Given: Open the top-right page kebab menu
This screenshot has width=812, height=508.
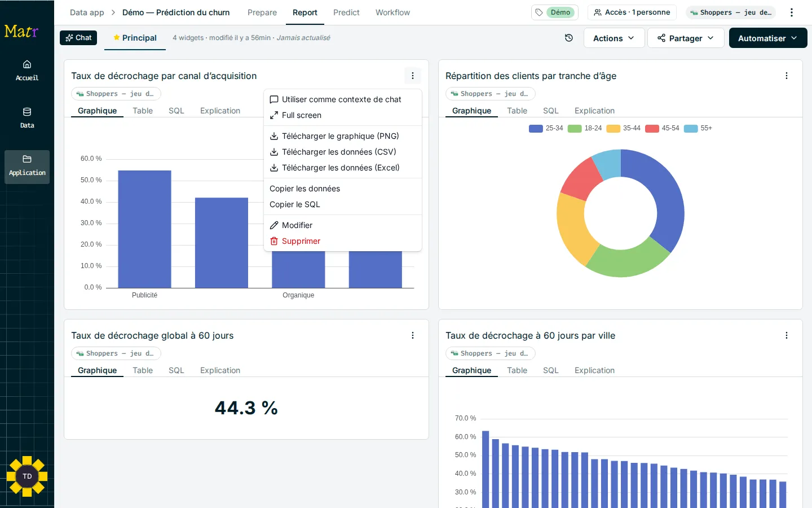Looking at the screenshot, I should coord(792,12).
